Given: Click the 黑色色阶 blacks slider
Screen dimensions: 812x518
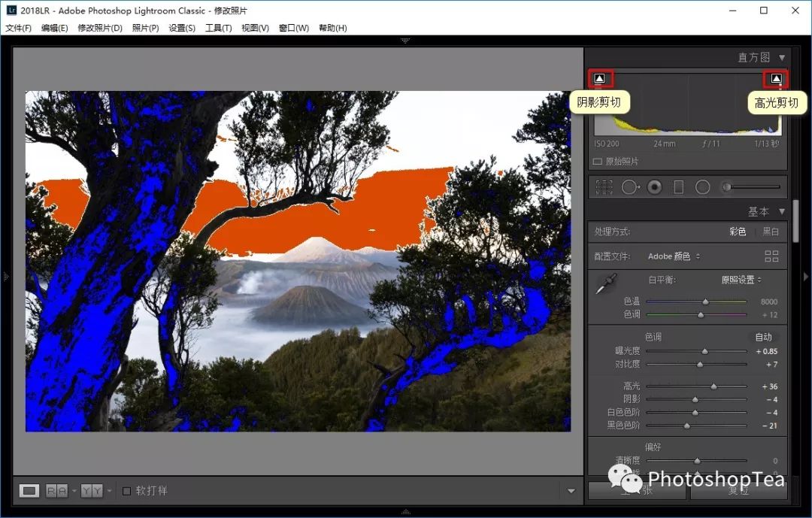Looking at the screenshot, I should (696, 426).
